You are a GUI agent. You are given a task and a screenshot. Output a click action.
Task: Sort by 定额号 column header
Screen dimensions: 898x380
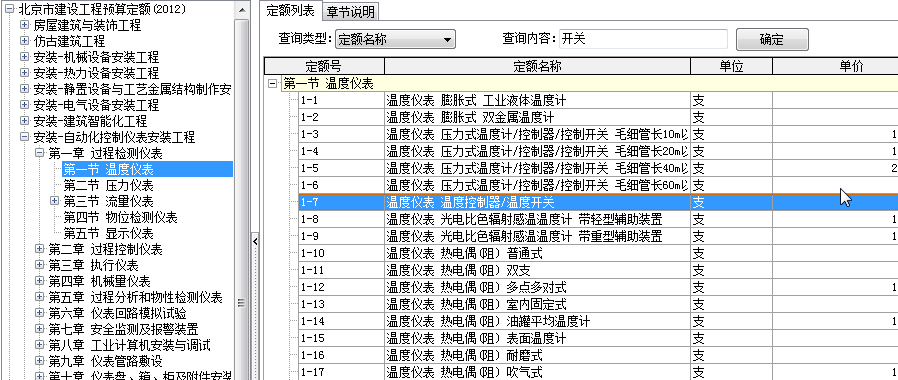324,66
